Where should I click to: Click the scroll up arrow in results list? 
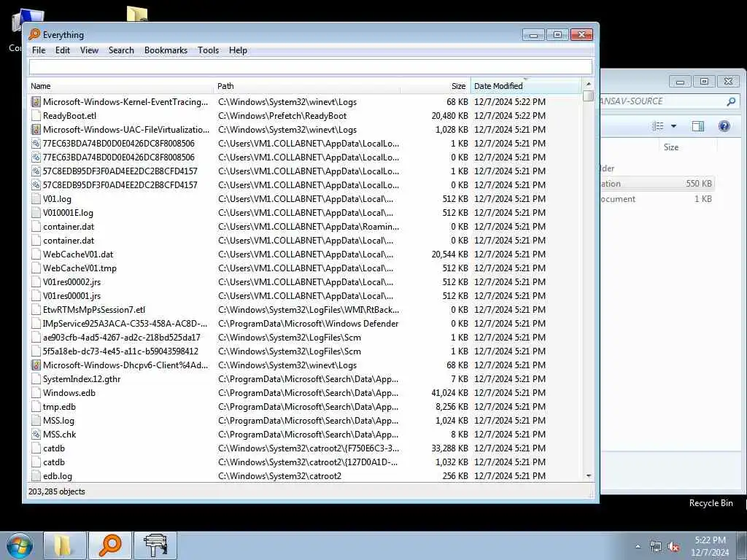(589, 84)
